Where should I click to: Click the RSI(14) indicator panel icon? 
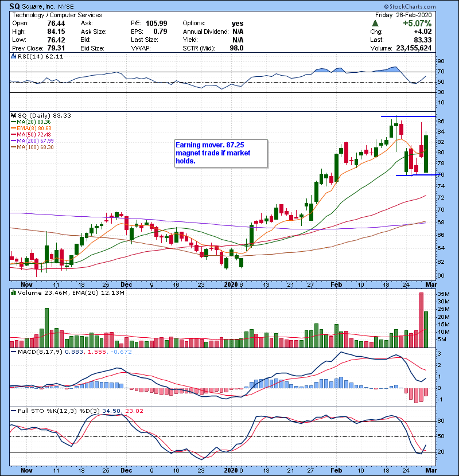pos(13,56)
